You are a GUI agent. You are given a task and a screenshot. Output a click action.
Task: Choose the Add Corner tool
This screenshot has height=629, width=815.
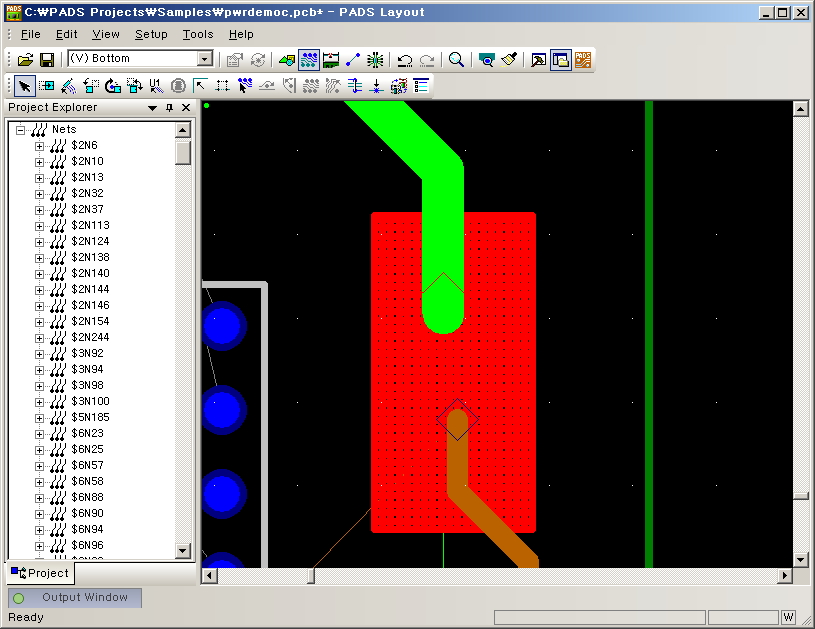pos(200,86)
